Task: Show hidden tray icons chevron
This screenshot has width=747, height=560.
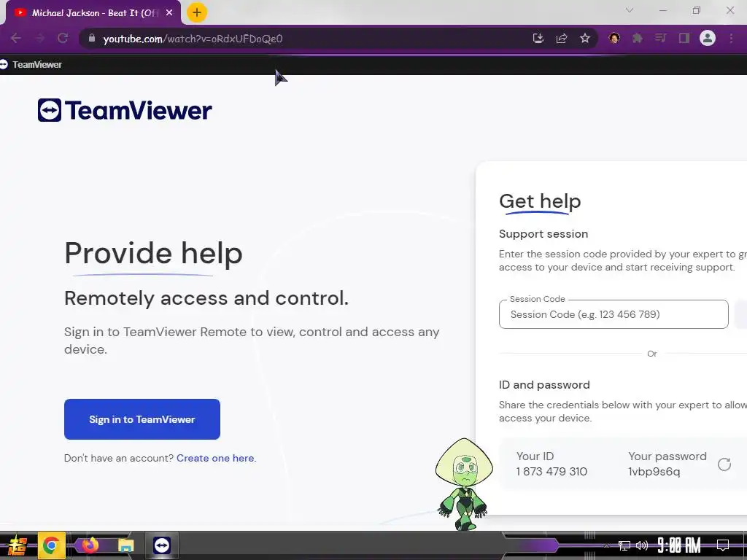Action: tap(606, 545)
